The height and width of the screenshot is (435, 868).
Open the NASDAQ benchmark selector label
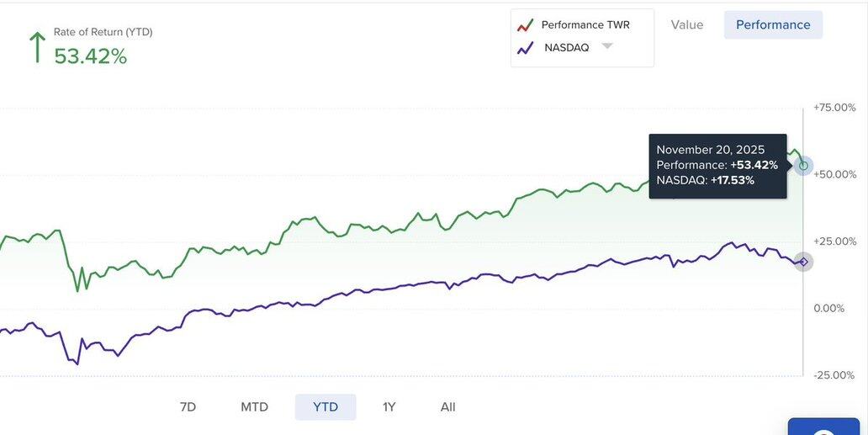(x=567, y=48)
